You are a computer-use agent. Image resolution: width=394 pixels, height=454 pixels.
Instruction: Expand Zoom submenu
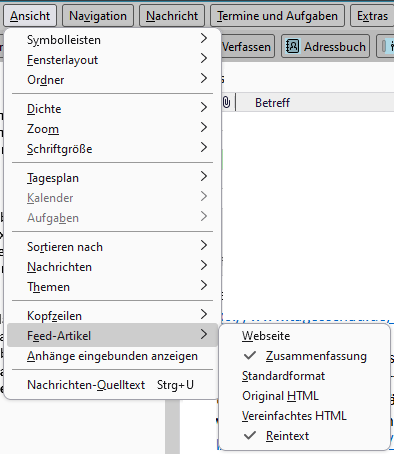tap(112, 129)
